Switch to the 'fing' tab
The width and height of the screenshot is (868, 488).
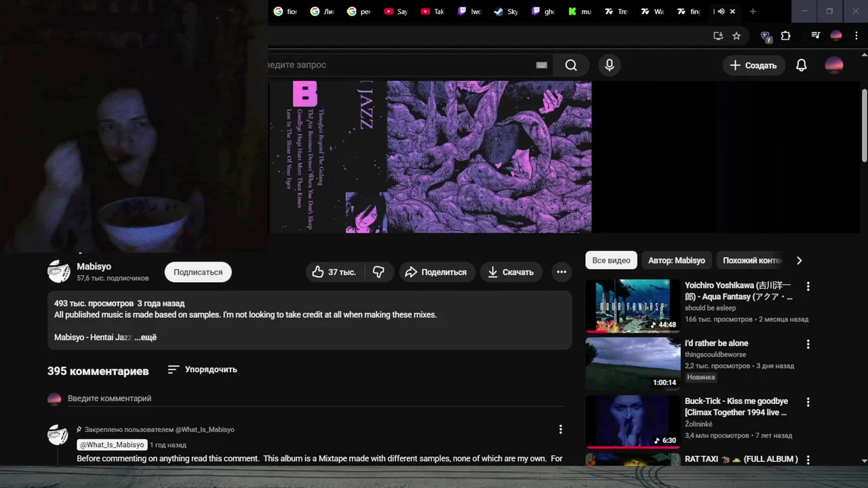tap(689, 12)
